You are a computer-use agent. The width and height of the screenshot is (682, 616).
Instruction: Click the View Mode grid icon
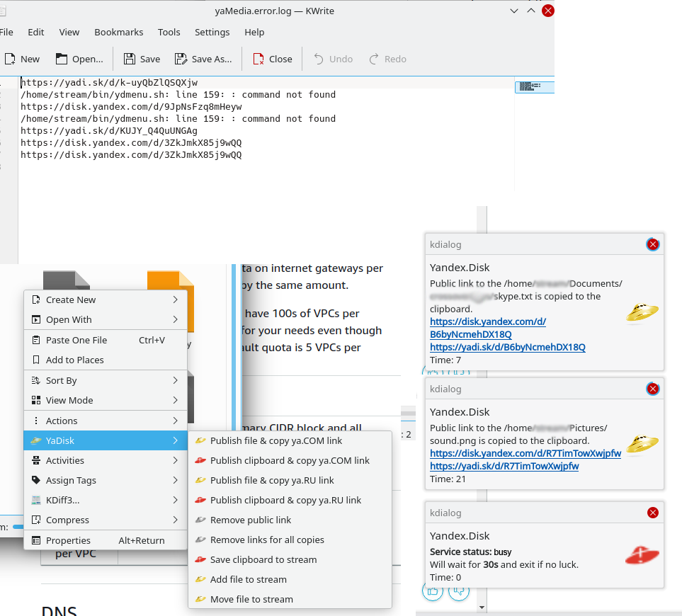coord(36,400)
